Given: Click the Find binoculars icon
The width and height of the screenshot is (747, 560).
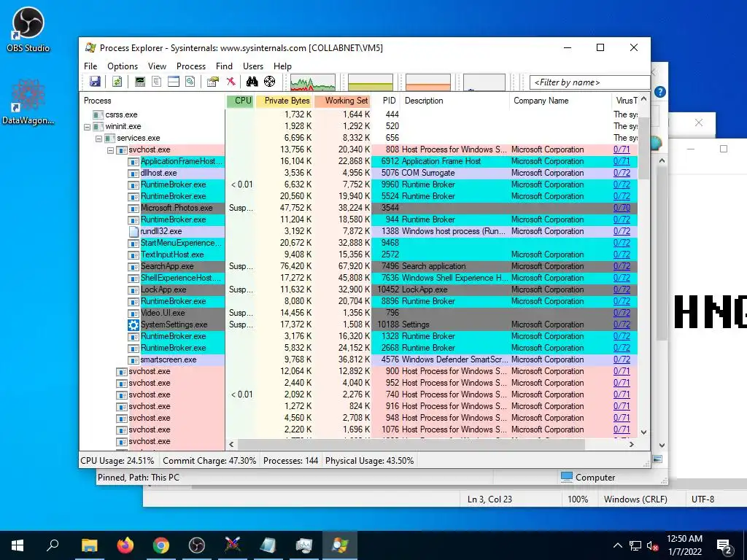Looking at the screenshot, I should click(x=252, y=82).
